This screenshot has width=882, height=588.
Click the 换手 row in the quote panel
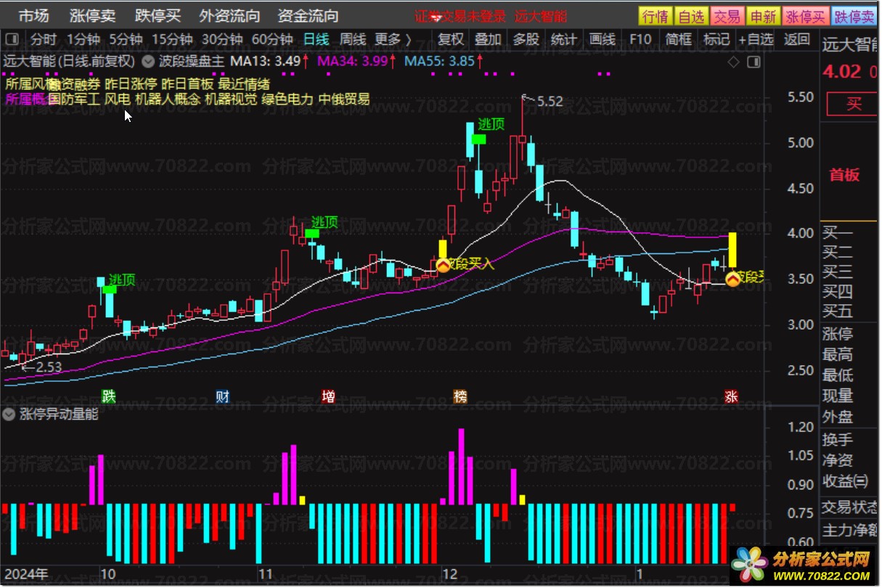838,440
